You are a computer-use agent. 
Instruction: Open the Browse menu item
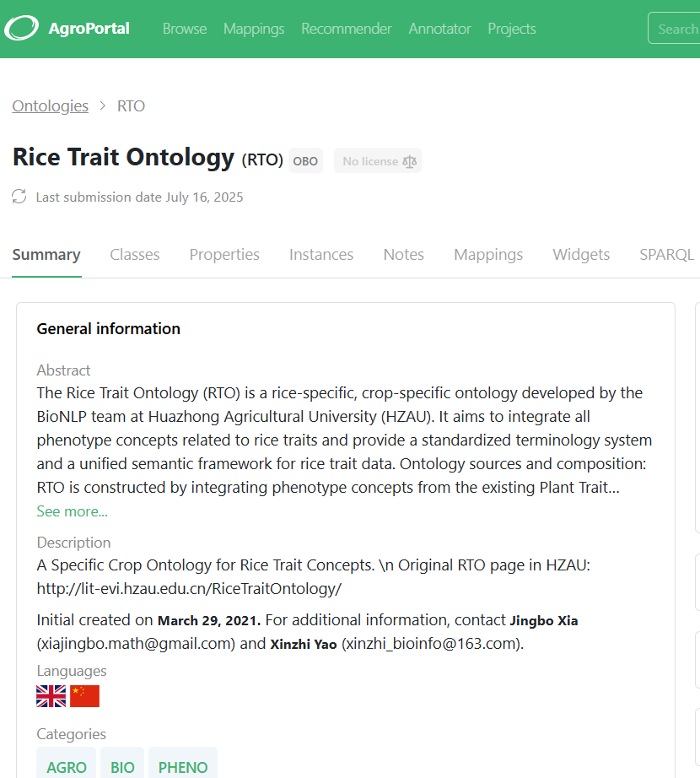[185, 29]
